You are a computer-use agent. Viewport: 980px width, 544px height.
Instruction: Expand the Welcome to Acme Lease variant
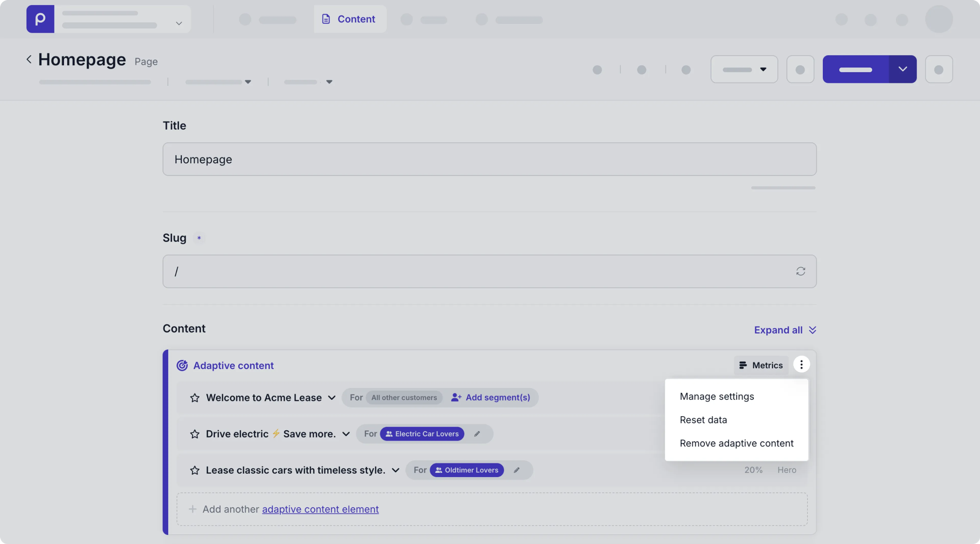pyautogui.click(x=331, y=398)
